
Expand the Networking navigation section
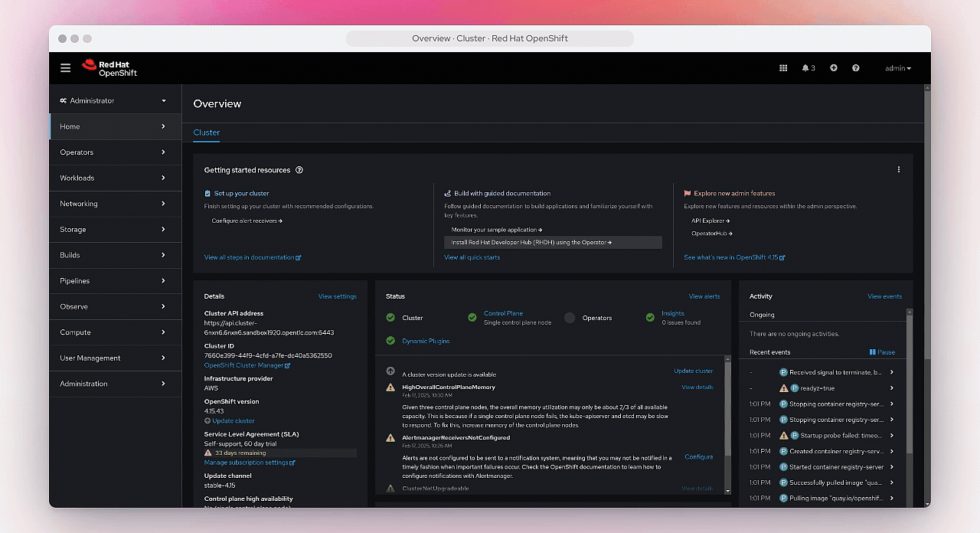pyautogui.click(x=115, y=204)
